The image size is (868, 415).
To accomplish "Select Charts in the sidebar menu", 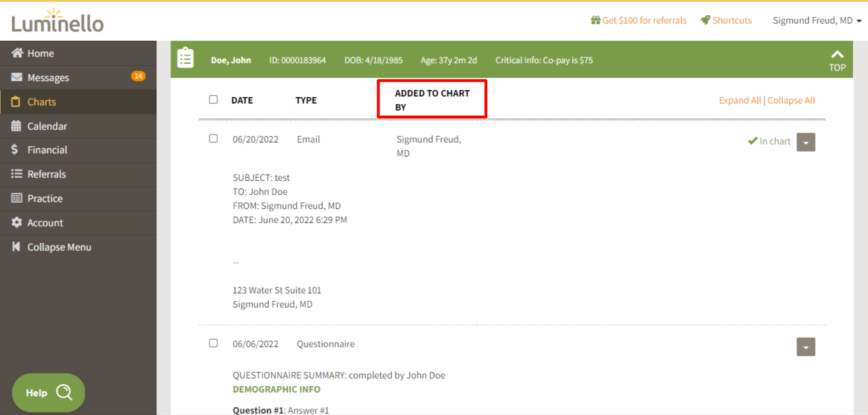I will (78, 102).
